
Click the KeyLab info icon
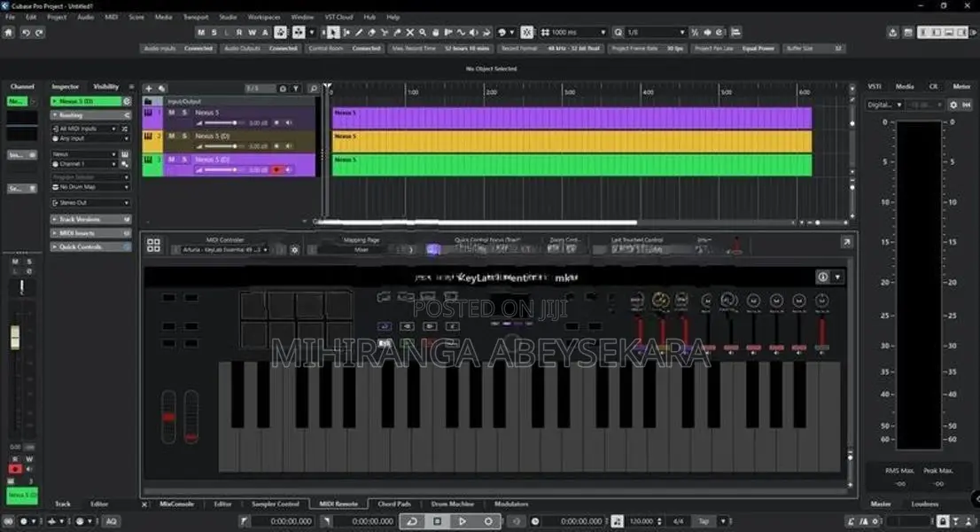tap(822, 277)
